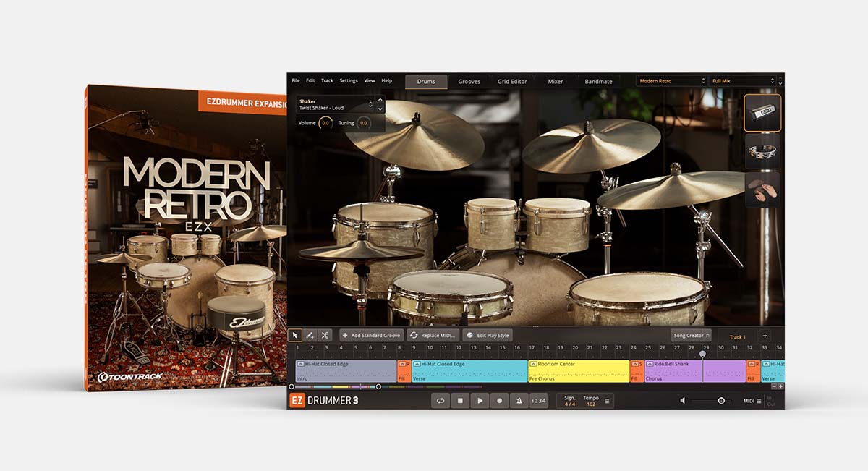The width and height of the screenshot is (868, 471).
Task: Open the Bandmate tab
Action: point(598,81)
